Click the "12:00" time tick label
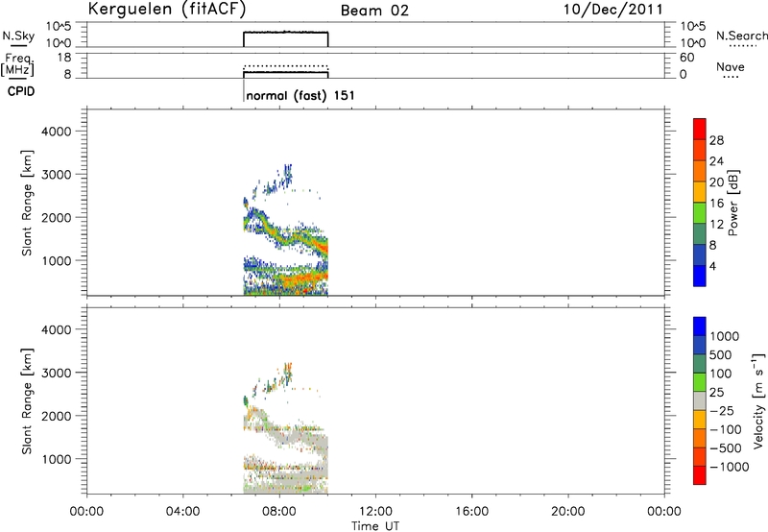Screen dimensions: 768x532 coord(375,512)
